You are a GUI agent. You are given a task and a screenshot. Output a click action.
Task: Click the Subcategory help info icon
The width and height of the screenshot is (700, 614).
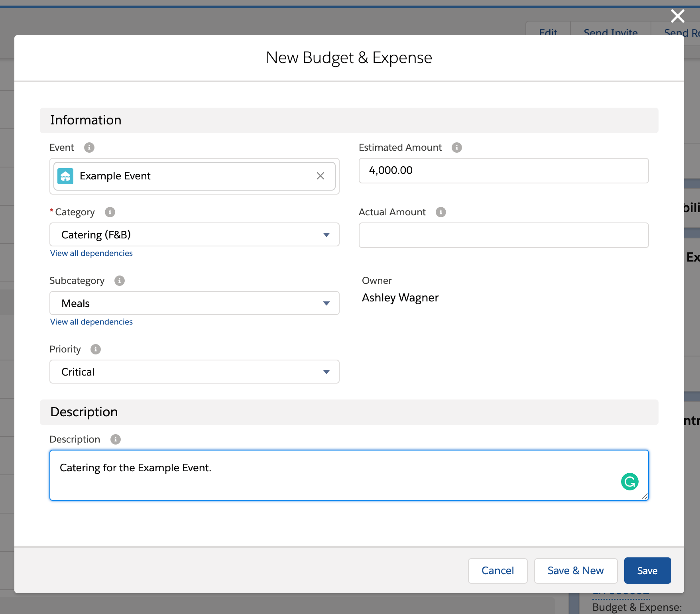120,281
